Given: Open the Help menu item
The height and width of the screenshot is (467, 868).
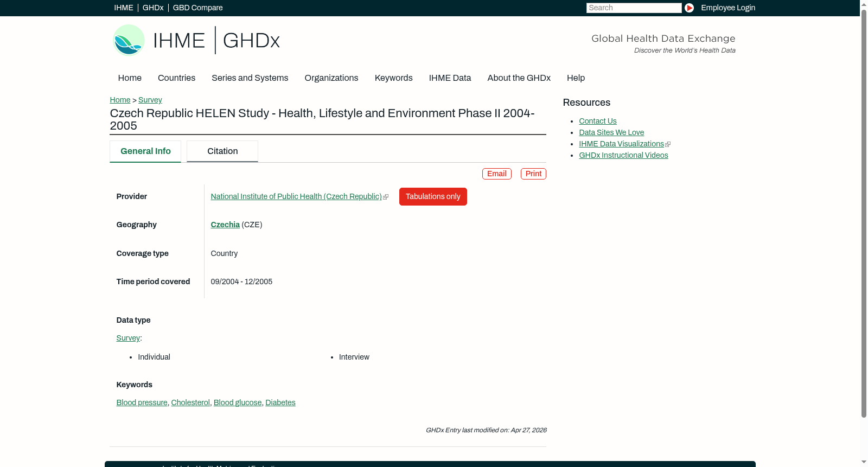Looking at the screenshot, I should tap(576, 78).
